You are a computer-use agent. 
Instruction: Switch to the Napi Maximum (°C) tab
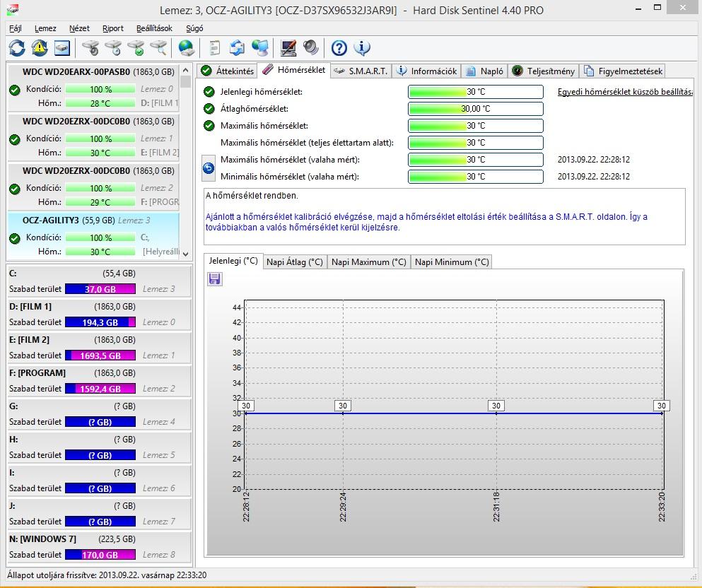pos(368,261)
